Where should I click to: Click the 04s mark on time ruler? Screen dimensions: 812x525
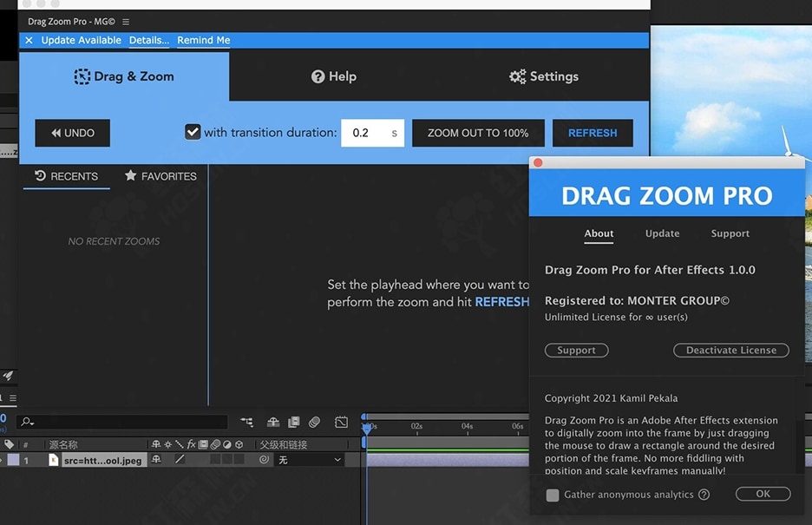coord(467,426)
